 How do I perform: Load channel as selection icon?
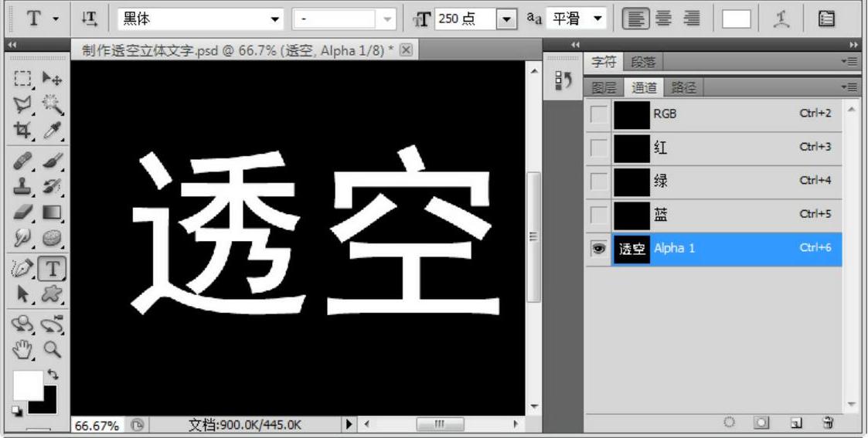728,423
